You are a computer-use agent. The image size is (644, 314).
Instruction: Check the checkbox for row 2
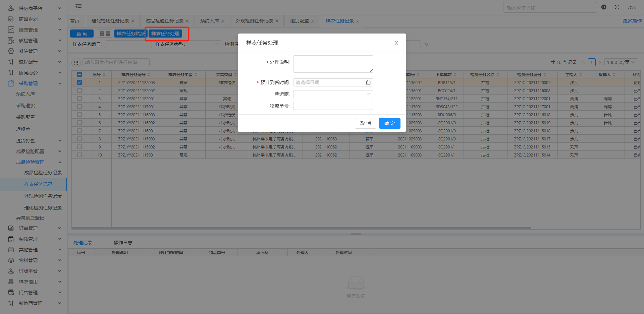pyautogui.click(x=79, y=90)
